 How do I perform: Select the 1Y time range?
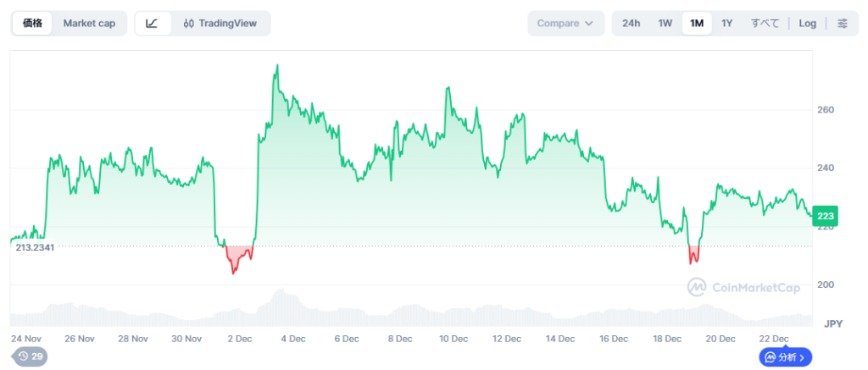tap(727, 24)
